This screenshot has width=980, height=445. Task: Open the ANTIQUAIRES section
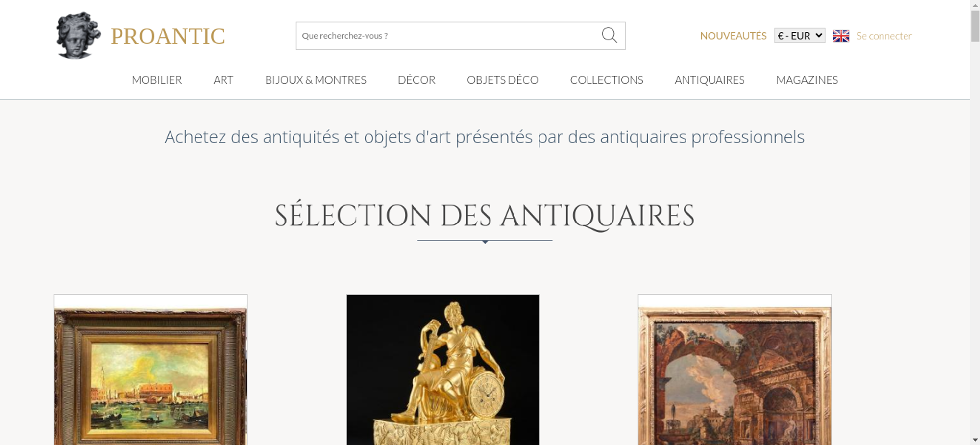pos(710,80)
